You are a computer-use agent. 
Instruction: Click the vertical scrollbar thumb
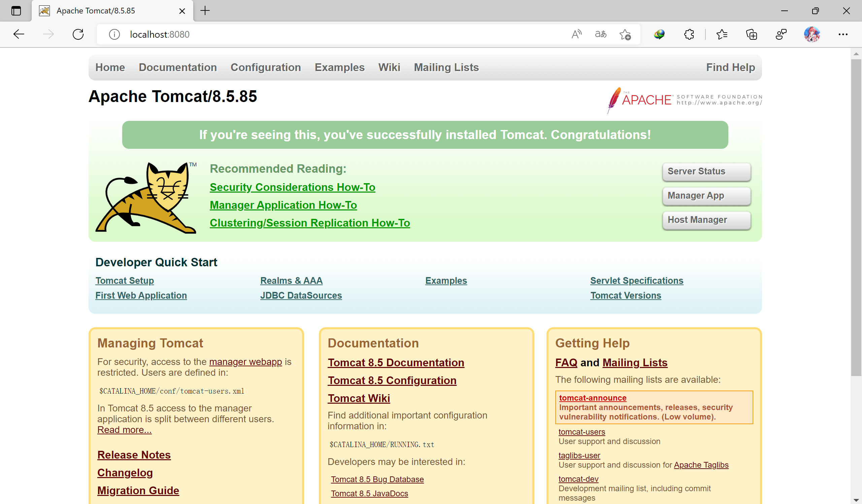[x=856, y=217]
